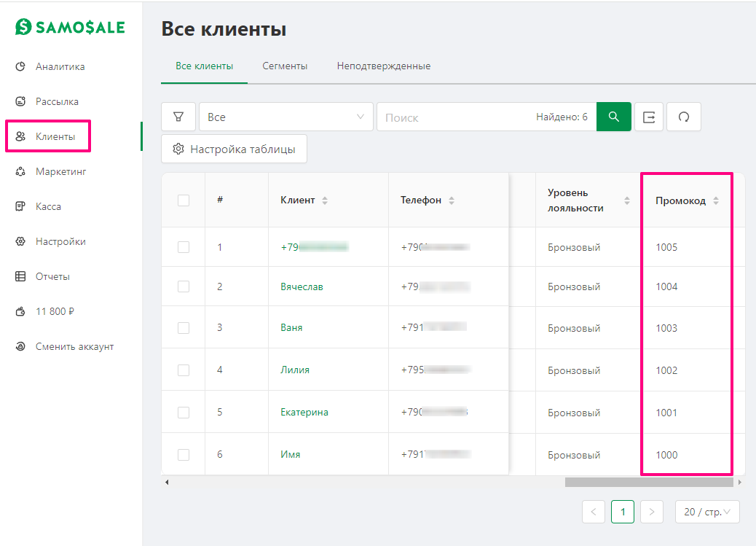Check the box for Ваня row

tap(184, 328)
